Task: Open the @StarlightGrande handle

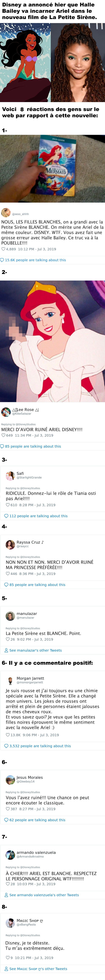Action: click(29, 477)
